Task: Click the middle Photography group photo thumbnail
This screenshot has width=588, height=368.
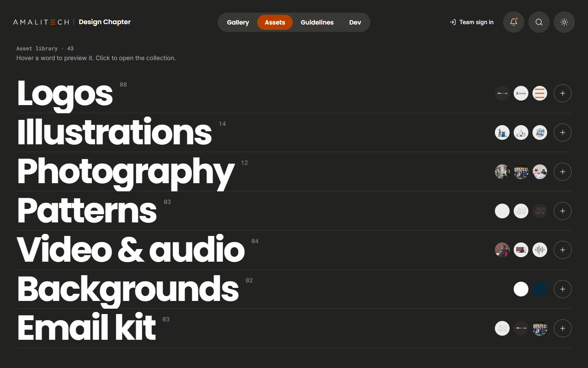Action: pyautogui.click(x=521, y=172)
